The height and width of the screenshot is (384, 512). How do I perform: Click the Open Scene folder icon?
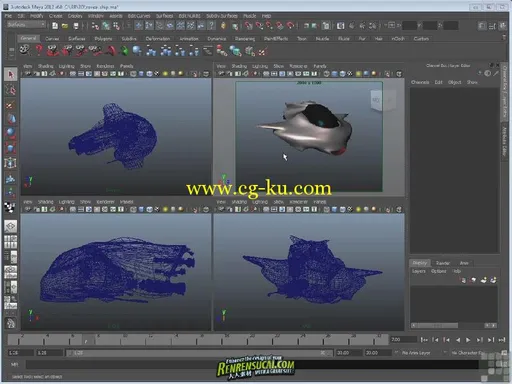pyautogui.click(x=65, y=26)
